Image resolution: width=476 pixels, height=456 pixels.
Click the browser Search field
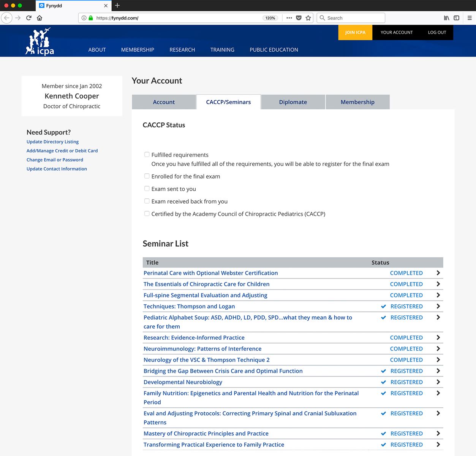tap(351, 18)
